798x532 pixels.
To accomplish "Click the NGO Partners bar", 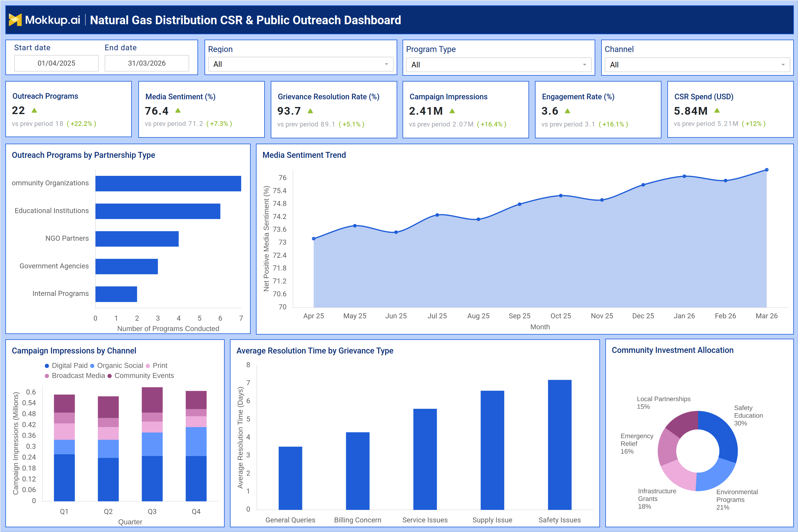I will click(x=137, y=239).
